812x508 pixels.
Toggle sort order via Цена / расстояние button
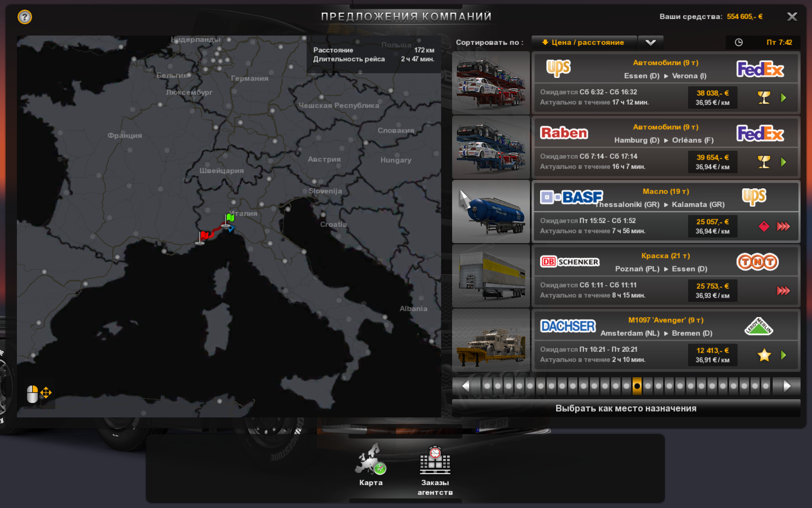584,42
